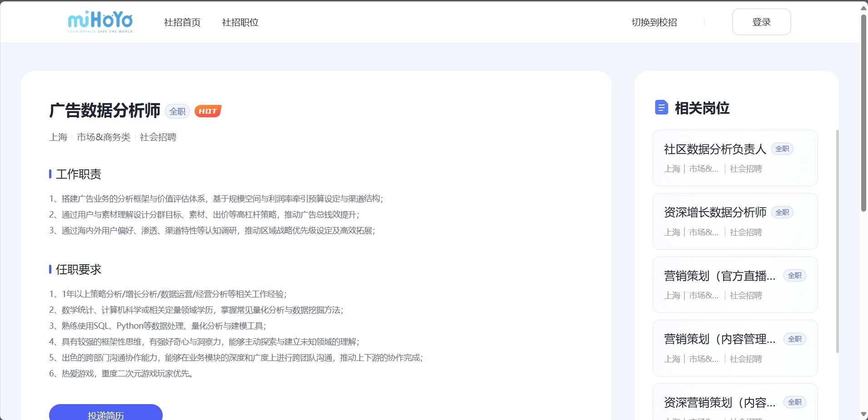Click 全职 tag on 社区数据分析负责人 card
868x420 pixels.
782,149
